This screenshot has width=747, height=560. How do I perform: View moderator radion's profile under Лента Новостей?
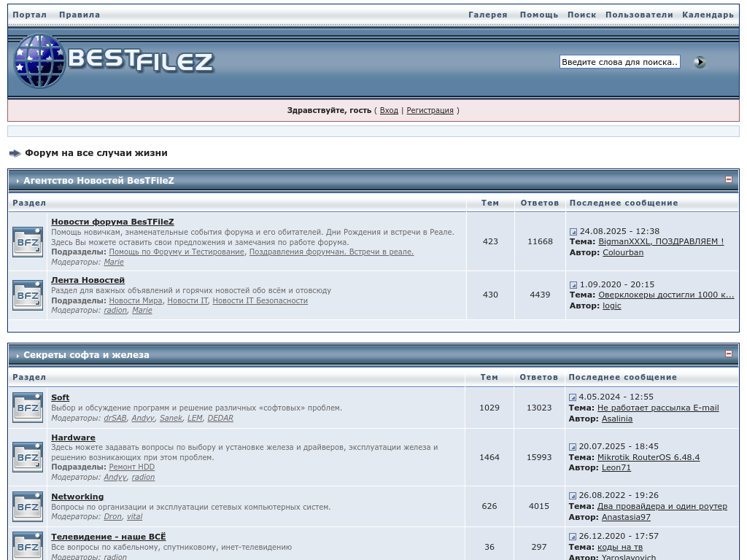click(115, 311)
